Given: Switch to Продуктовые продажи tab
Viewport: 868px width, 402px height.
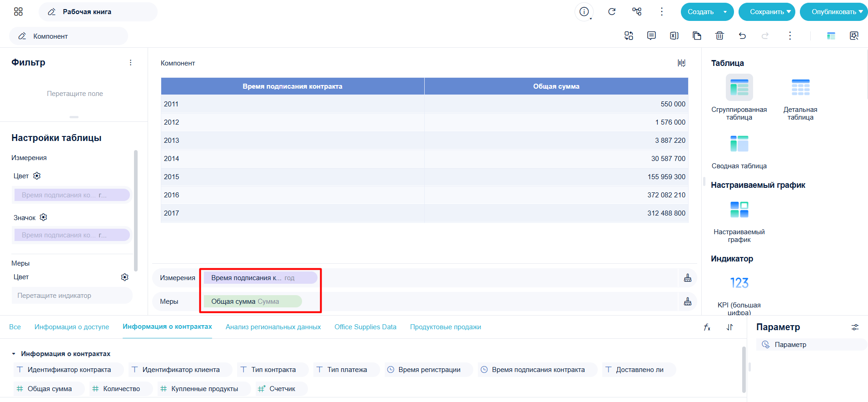Looking at the screenshot, I should pyautogui.click(x=445, y=327).
